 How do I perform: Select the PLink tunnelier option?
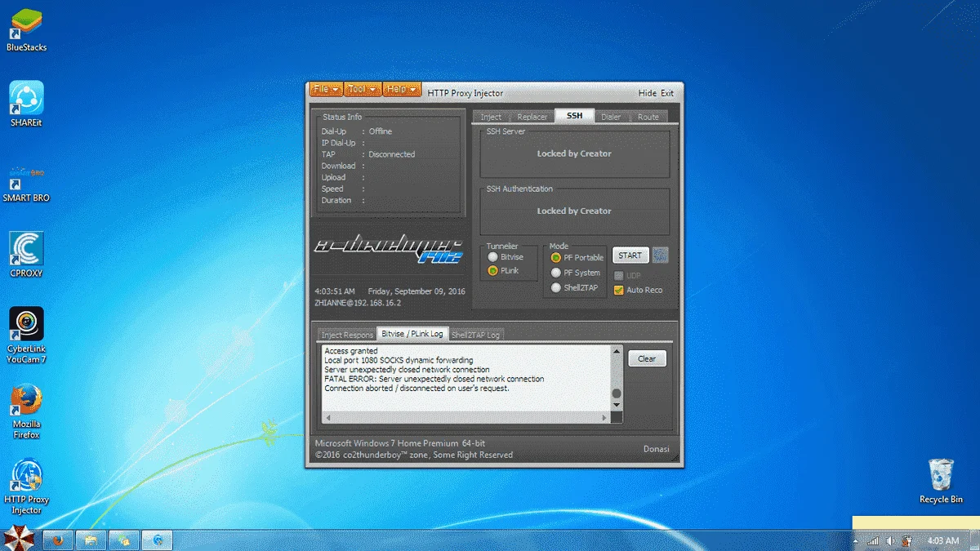(503, 270)
